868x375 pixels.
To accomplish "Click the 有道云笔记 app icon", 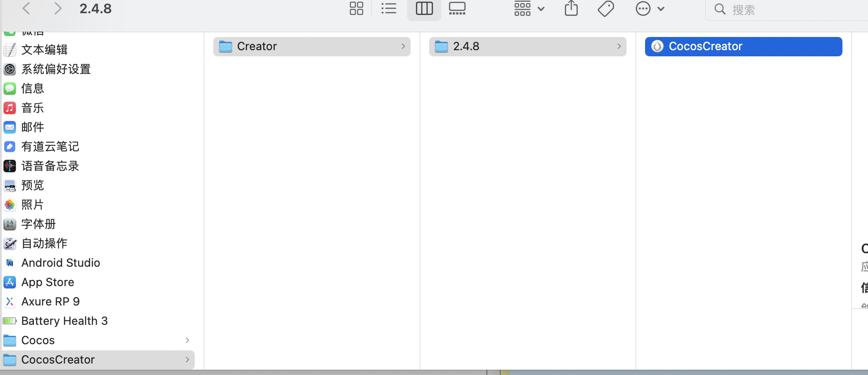I will pyautogui.click(x=10, y=147).
